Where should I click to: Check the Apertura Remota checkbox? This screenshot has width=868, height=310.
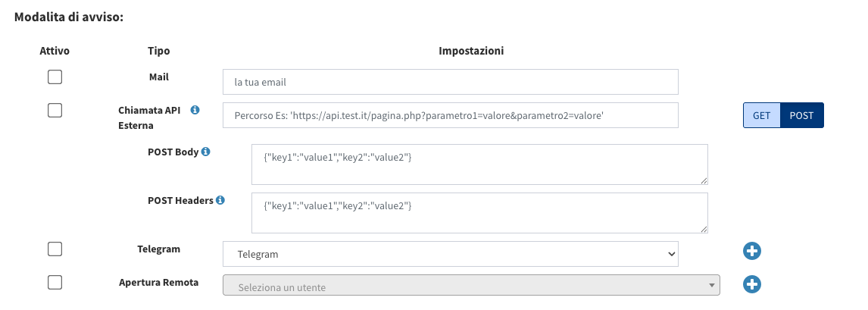point(55,282)
